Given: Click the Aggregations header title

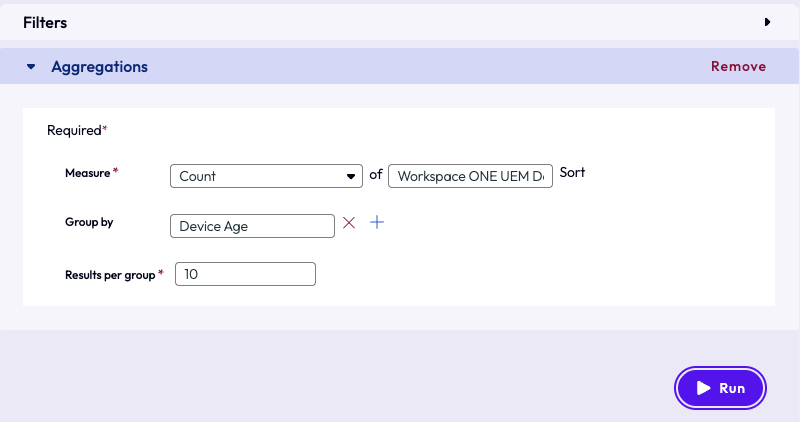Looking at the screenshot, I should pyautogui.click(x=99, y=67).
